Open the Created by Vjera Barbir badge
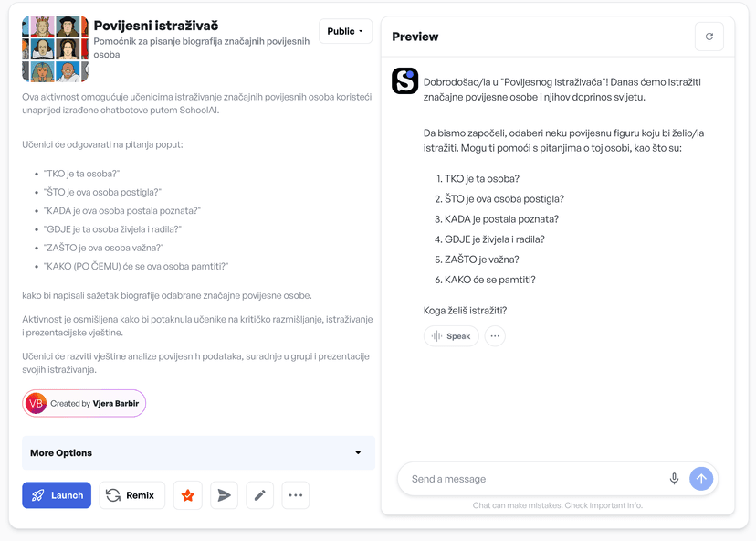This screenshot has height=541, width=756. [84, 403]
